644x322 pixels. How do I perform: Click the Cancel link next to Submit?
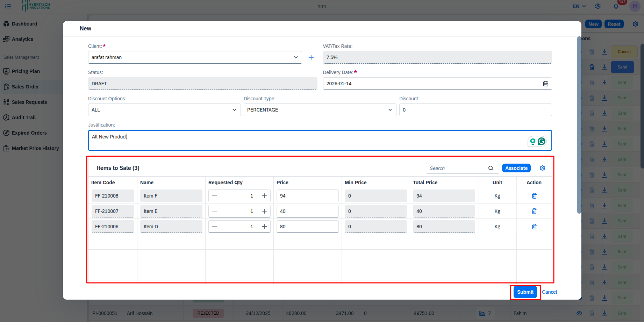point(549,292)
